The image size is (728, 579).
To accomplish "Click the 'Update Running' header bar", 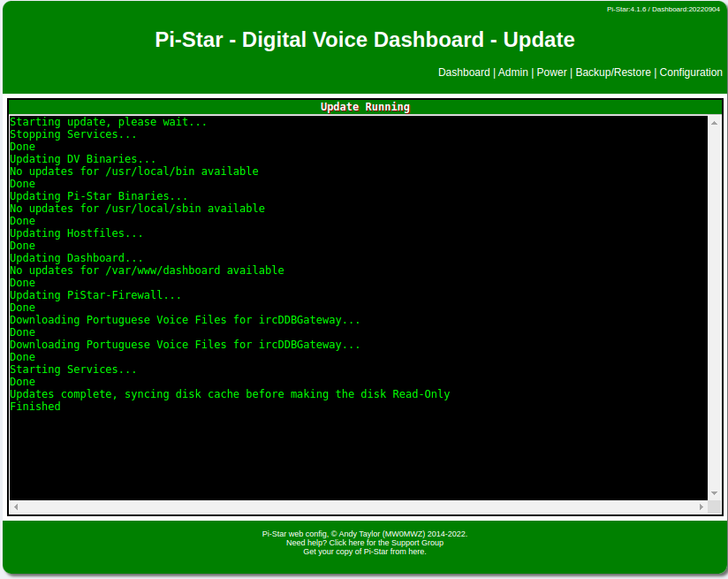I will tap(364, 107).
